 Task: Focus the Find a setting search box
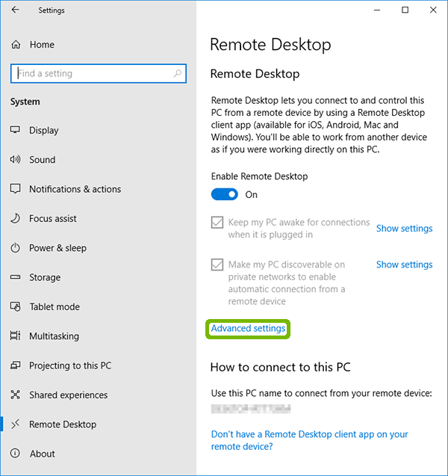99,73
